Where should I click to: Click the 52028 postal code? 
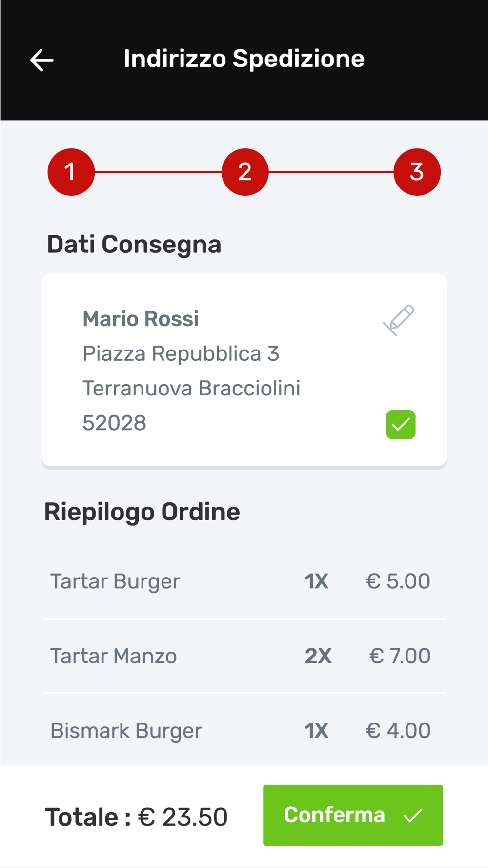click(114, 423)
